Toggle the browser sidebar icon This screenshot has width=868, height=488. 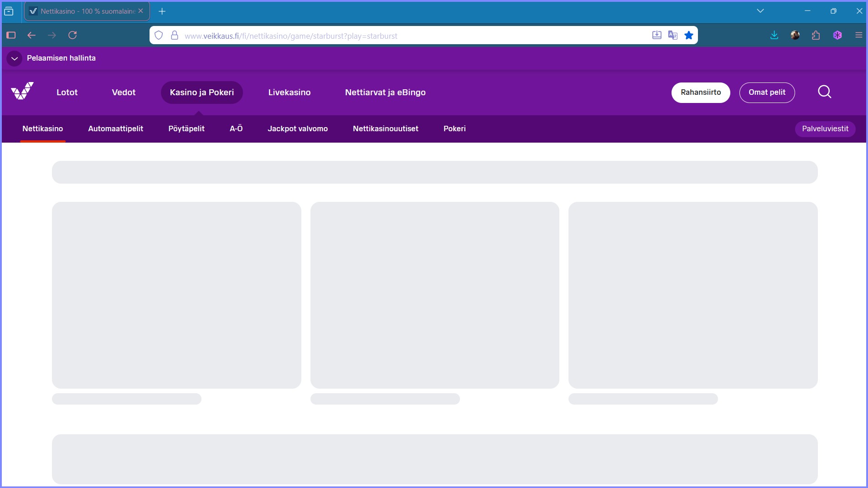pos(11,36)
